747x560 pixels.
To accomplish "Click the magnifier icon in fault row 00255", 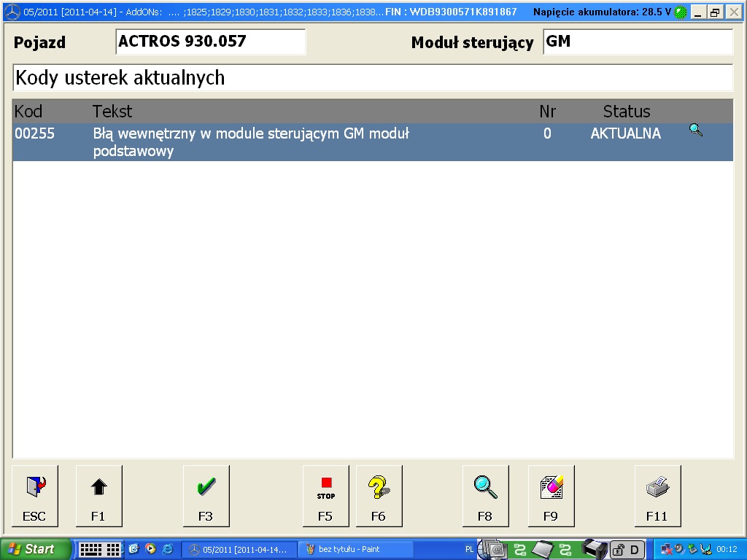I will click(695, 131).
